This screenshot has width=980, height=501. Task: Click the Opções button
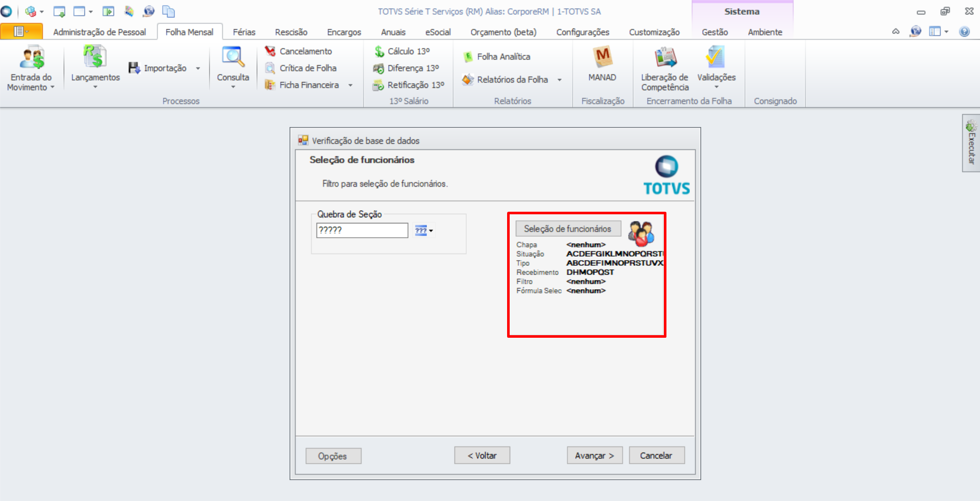pyautogui.click(x=333, y=456)
